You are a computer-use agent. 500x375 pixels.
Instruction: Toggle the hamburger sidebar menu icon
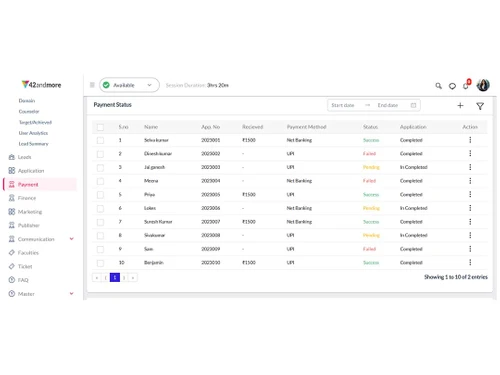pyautogui.click(x=92, y=85)
